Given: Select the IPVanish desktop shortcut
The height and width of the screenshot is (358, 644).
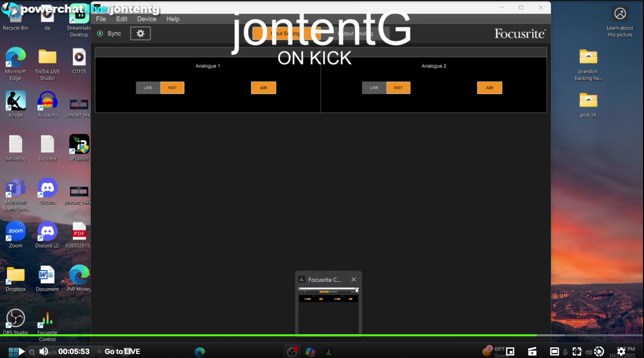Looking at the screenshot, I should (x=79, y=148).
